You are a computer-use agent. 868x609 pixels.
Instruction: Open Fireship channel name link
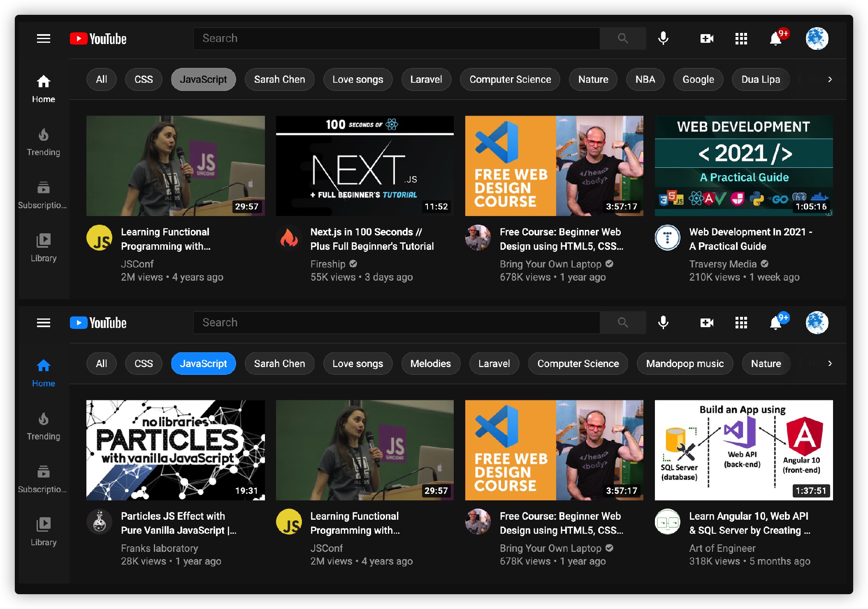point(328,264)
